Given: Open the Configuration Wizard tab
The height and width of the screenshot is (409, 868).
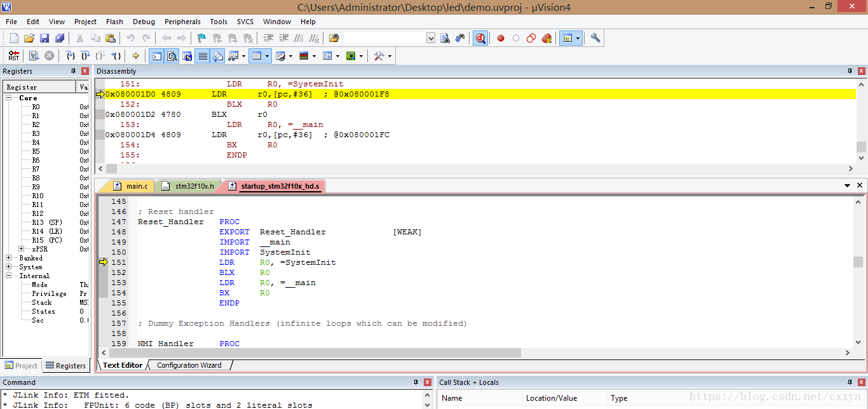Looking at the screenshot, I should click(189, 365).
